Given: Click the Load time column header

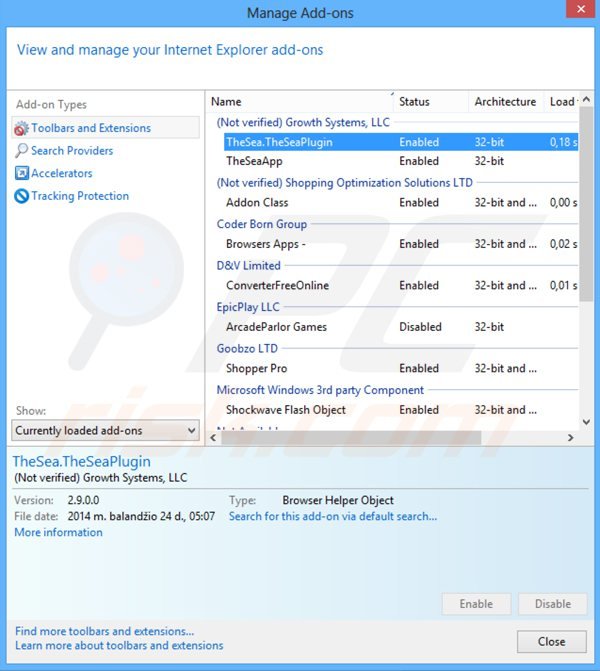Looking at the screenshot, I should pyautogui.click(x=561, y=102).
